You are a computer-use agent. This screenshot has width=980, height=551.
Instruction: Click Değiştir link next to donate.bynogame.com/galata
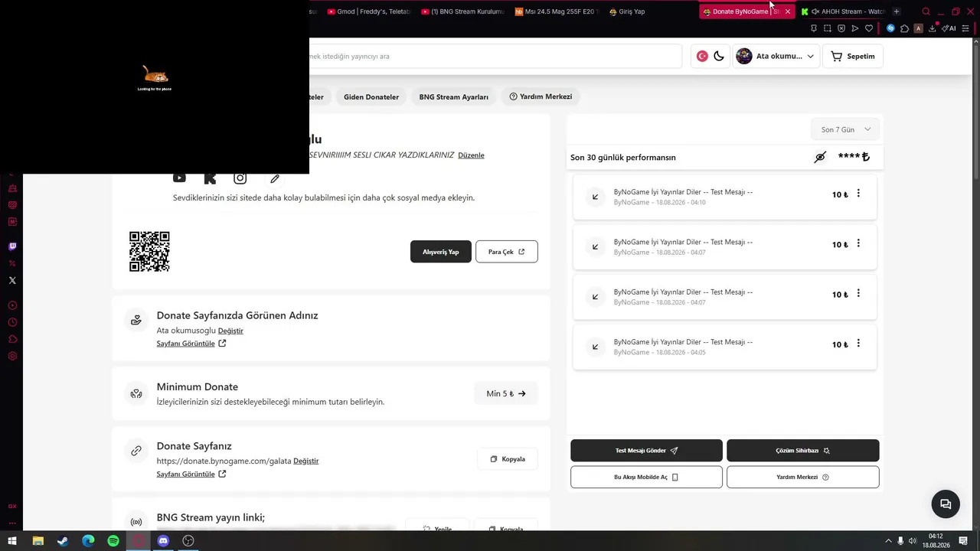(x=306, y=461)
